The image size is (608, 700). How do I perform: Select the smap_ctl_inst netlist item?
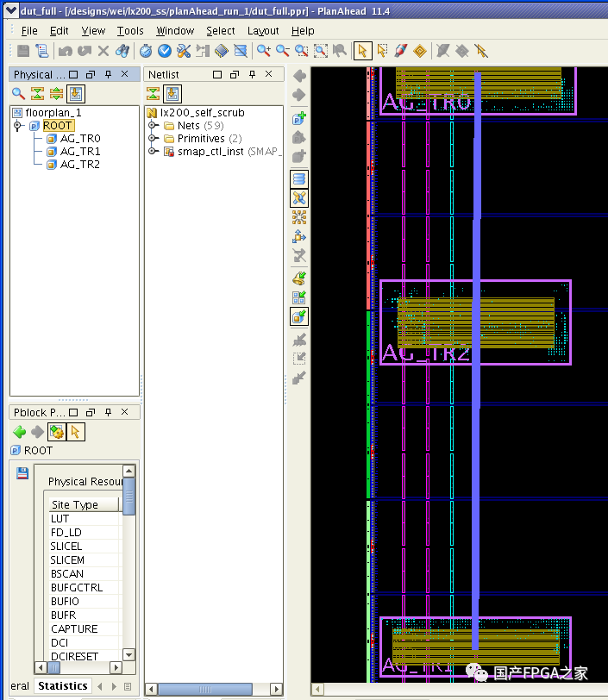[x=210, y=152]
